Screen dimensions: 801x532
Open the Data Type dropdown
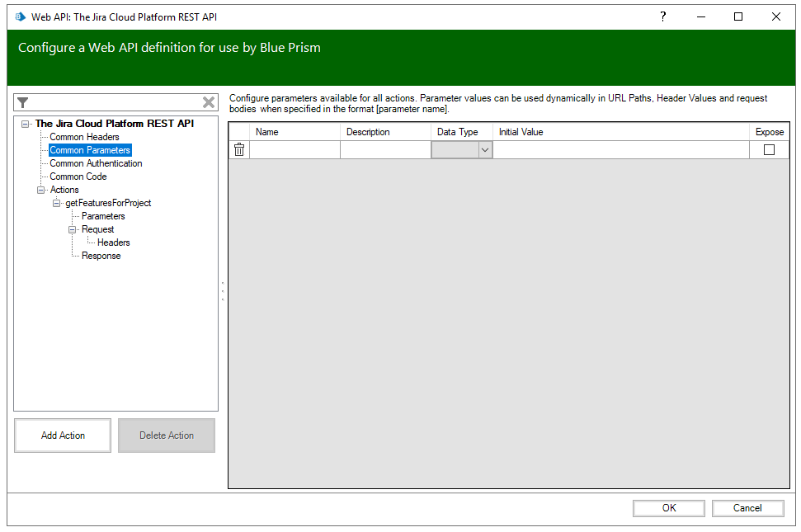click(484, 150)
